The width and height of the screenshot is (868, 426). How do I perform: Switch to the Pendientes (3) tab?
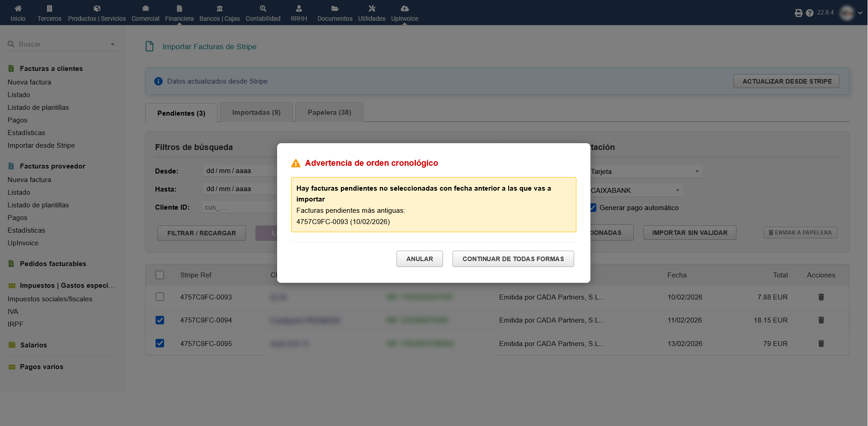[181, 113]
